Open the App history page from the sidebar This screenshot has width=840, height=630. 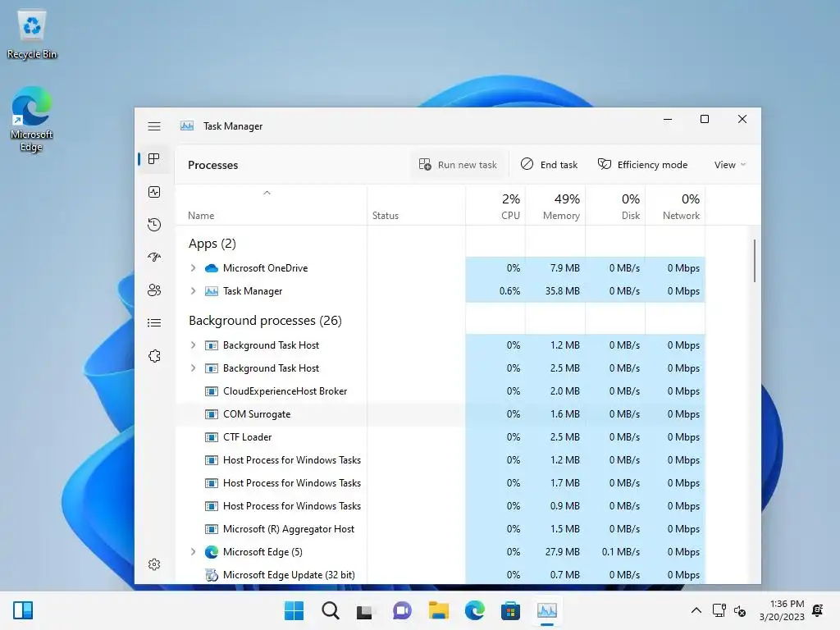click(x=154, y=225)
